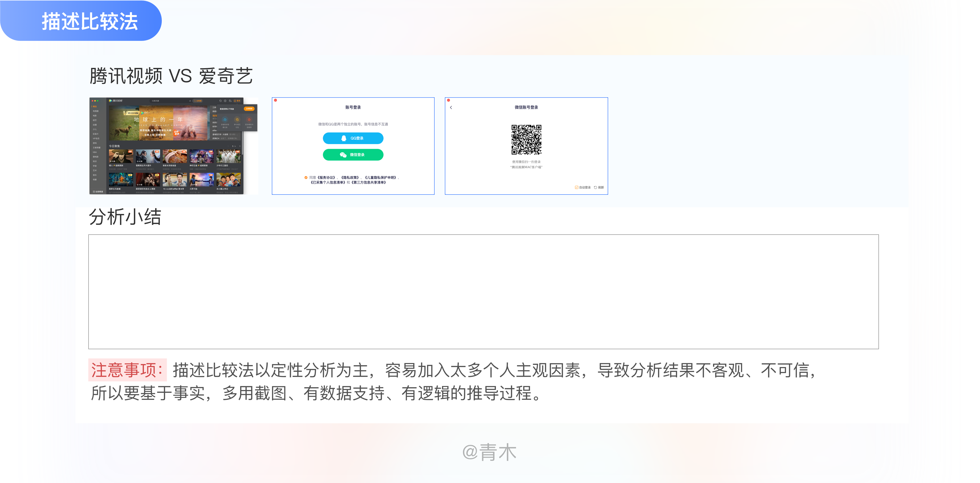The width and height of the screenshot is (980, 483).
Task: Click the chat discussion icon in the login popup
Action: click(237, 119)
